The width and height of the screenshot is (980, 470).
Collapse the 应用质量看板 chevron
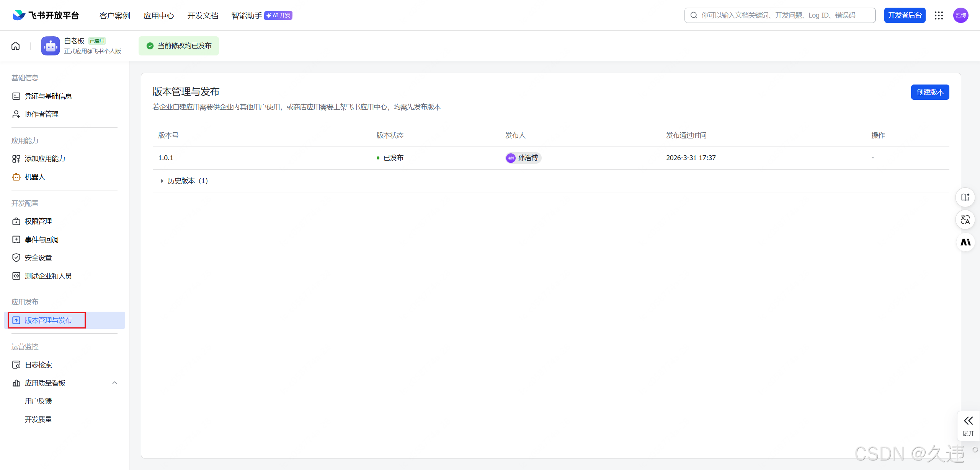114,383
